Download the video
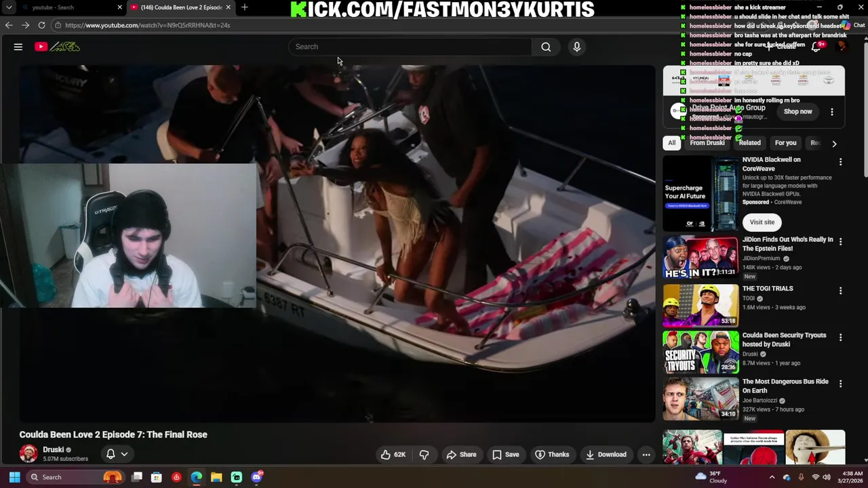868x488 pixels. click(606, 455)
